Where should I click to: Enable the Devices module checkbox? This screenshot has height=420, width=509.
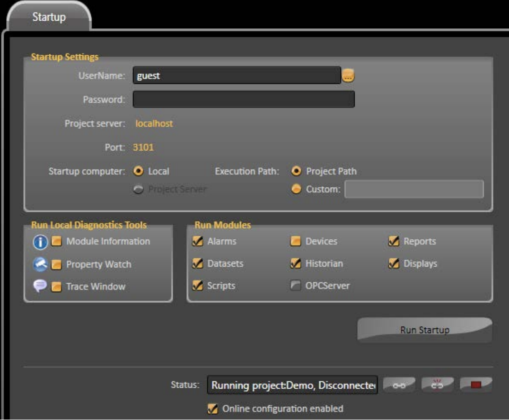point(296,241)
